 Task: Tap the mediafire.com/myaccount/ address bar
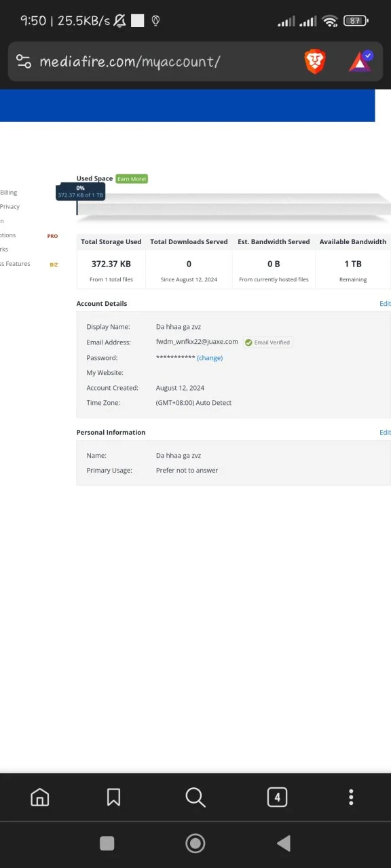130,62
